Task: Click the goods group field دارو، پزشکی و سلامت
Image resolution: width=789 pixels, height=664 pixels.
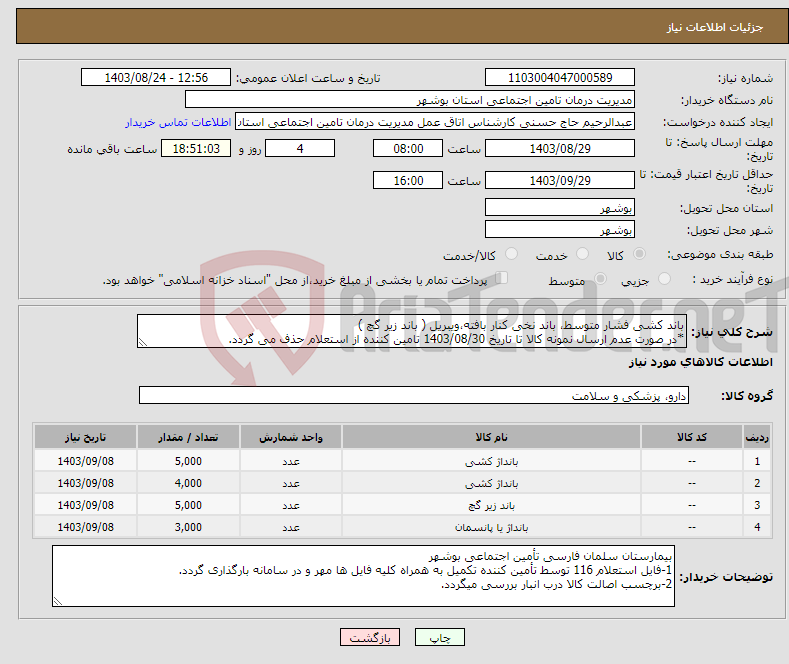Action: (414, 395)
